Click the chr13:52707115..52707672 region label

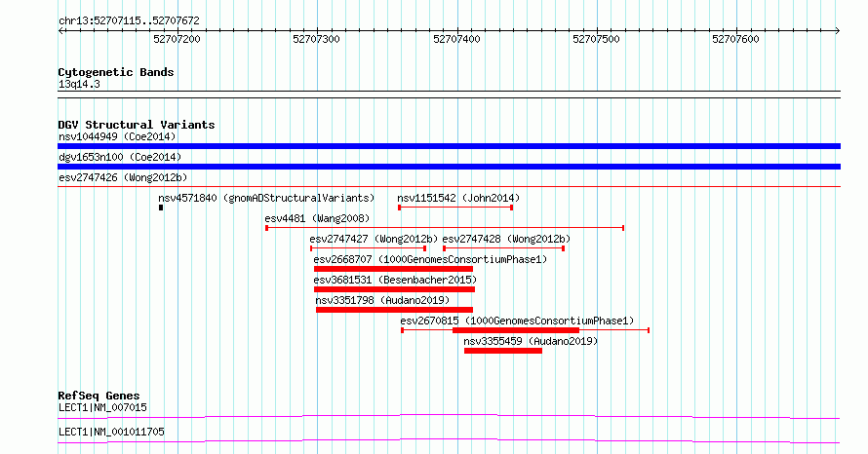(129, 20)
